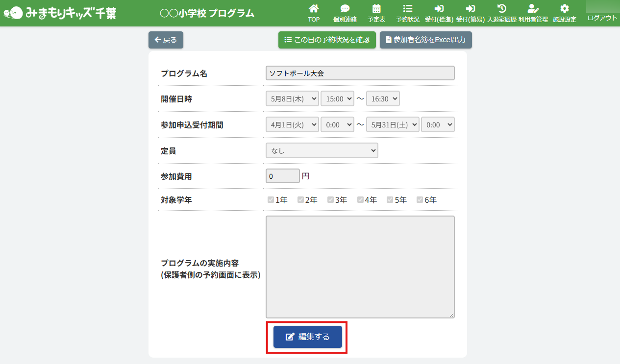Open 個別連絡 speech bubble icon
Screen dimensions: 620x364
[345, 9]
